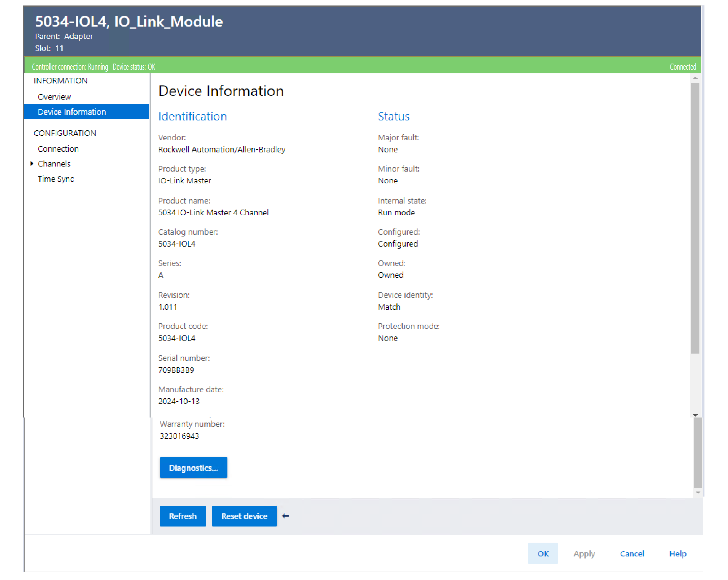Click the inner vertical scrollbar thumb
The width and height of the screenshot is (728, 580).
(695, 218)
